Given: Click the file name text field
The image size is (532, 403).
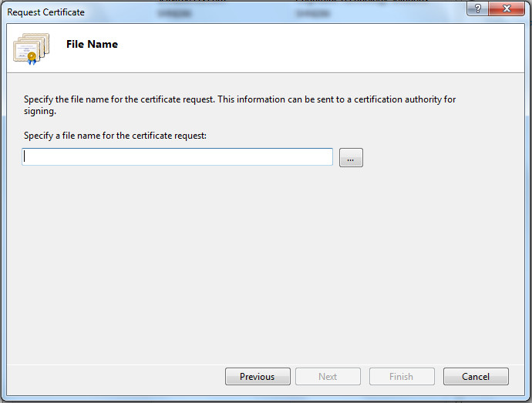Looking at the screenshot, I should (x=177, y=157).
